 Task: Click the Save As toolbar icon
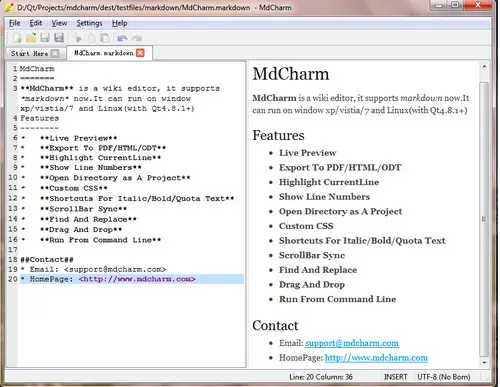tap(59, 38)
